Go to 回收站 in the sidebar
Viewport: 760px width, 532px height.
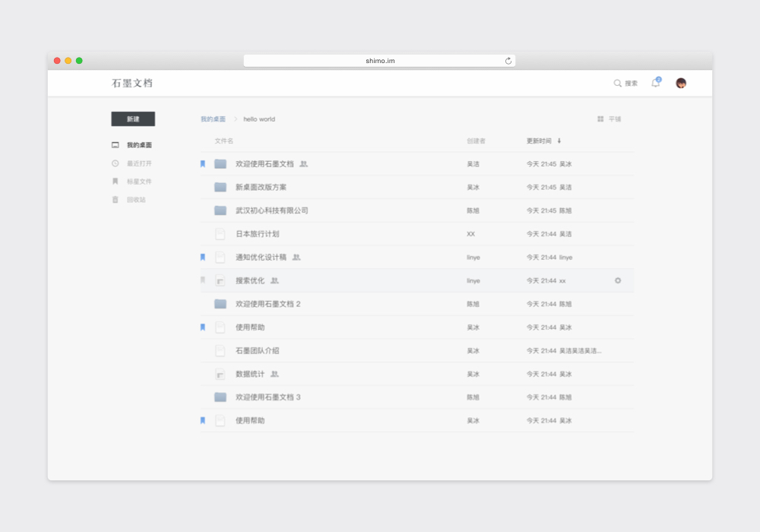point(136,200)
